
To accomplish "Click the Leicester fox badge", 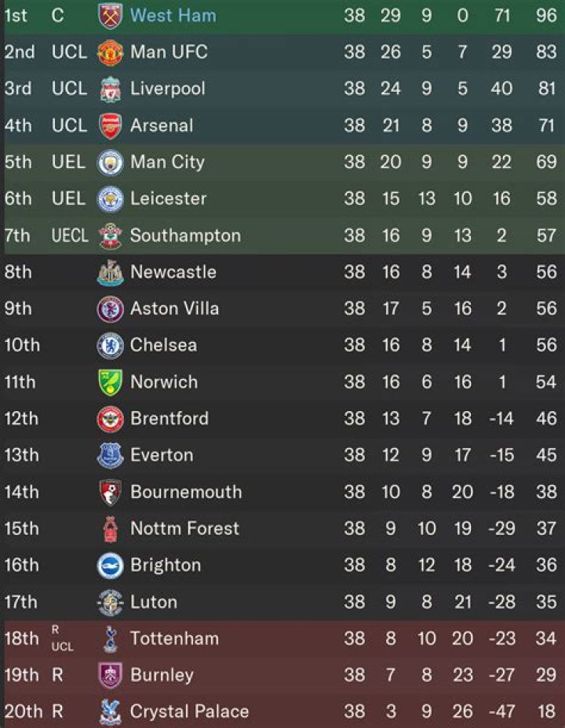I will click(110, 199).
